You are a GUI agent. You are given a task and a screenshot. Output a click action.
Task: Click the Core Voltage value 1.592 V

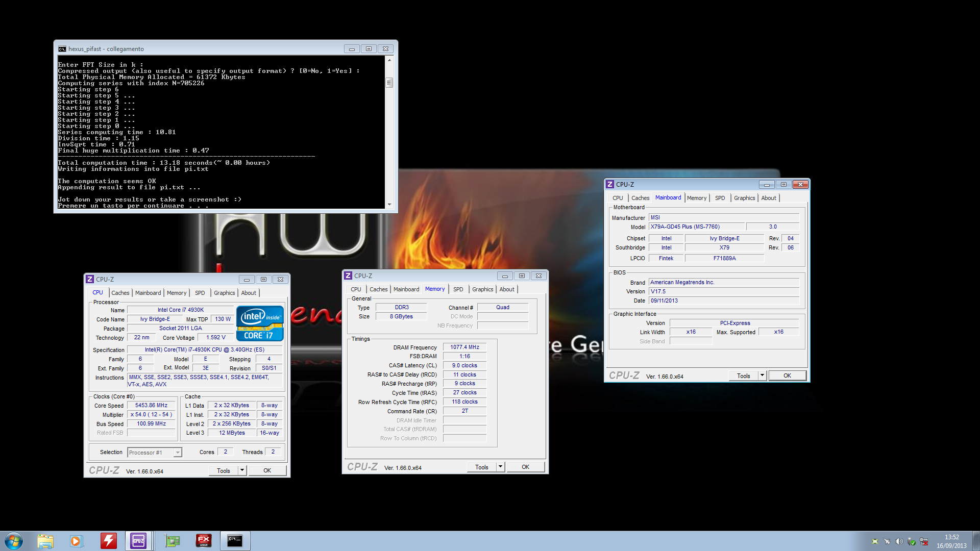pos(216,337)
